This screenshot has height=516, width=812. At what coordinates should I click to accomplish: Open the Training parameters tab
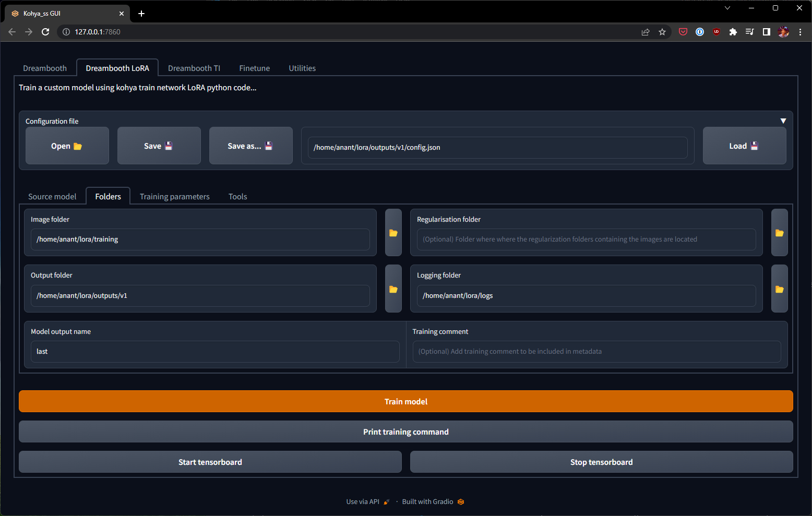175,197
